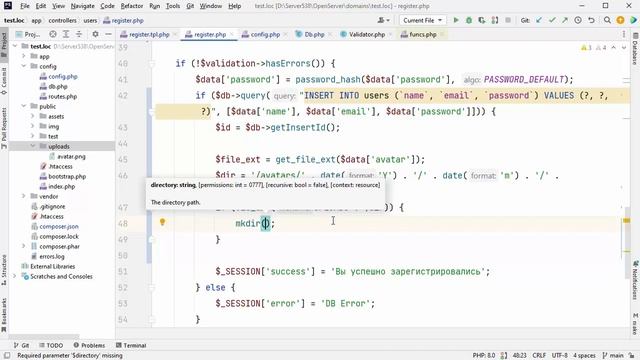Open the Navigate menu
Viewport: 640px width, 360px height.
click(x=82, y=6)
